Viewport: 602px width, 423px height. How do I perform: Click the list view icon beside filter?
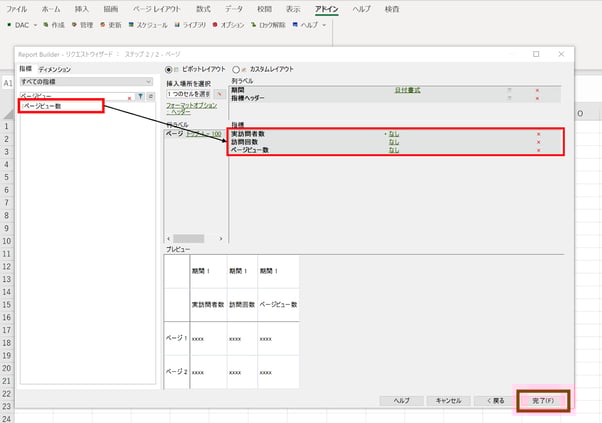coord(151,96)
